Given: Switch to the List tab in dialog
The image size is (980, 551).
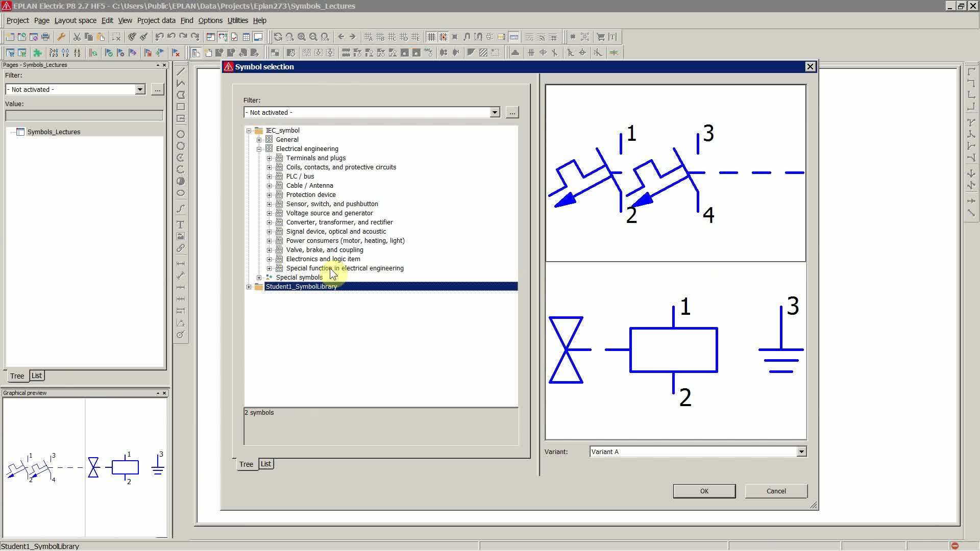Looking at the screenshot, I should 266,464.
